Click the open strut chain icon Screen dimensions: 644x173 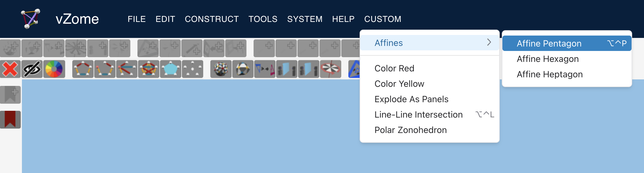pyautogui.click(x=105, y=69)
